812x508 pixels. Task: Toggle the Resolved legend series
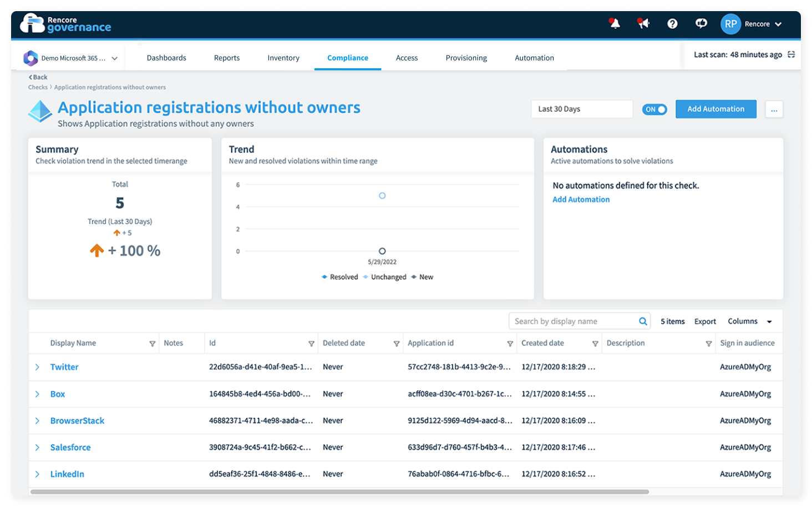coord(339,277)
